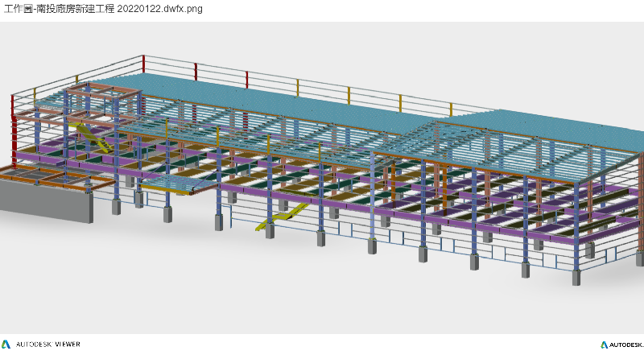
Task: Click the concrete footing at front-right corner
Action: (x=576, y=278)
